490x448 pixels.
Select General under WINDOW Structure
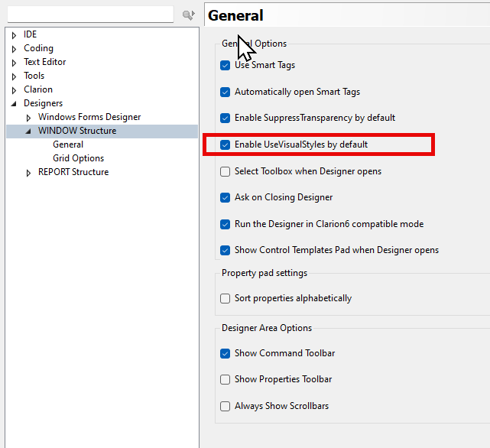coord(68,144)
